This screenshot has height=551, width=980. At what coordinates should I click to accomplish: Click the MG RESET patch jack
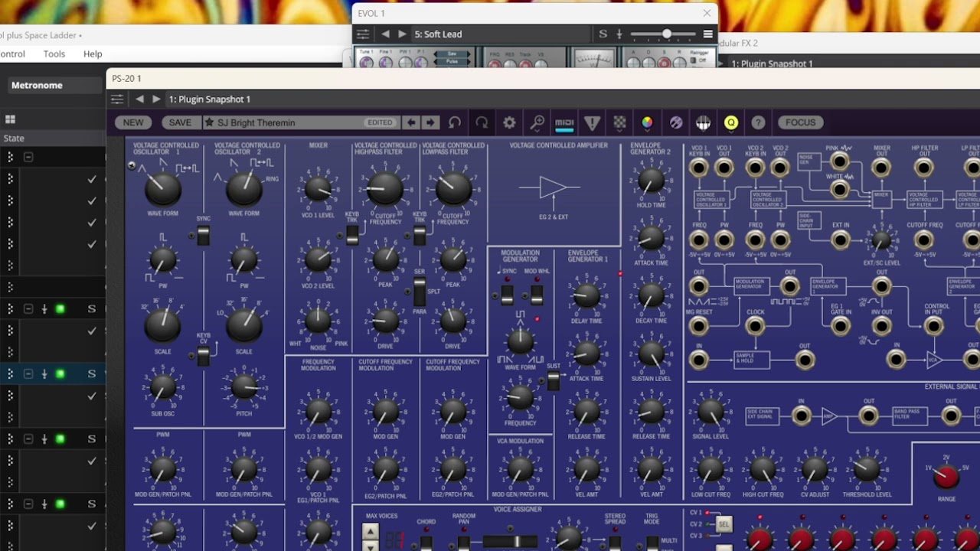698,326
